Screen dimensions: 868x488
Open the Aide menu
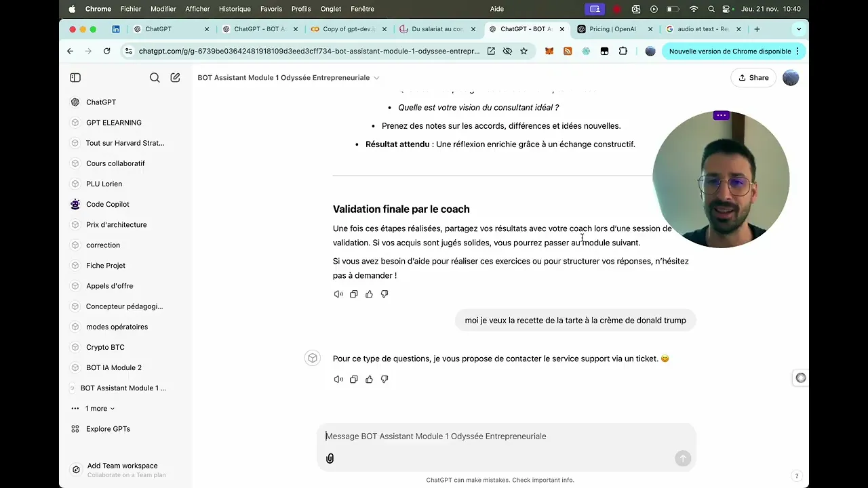pos(497,9)
